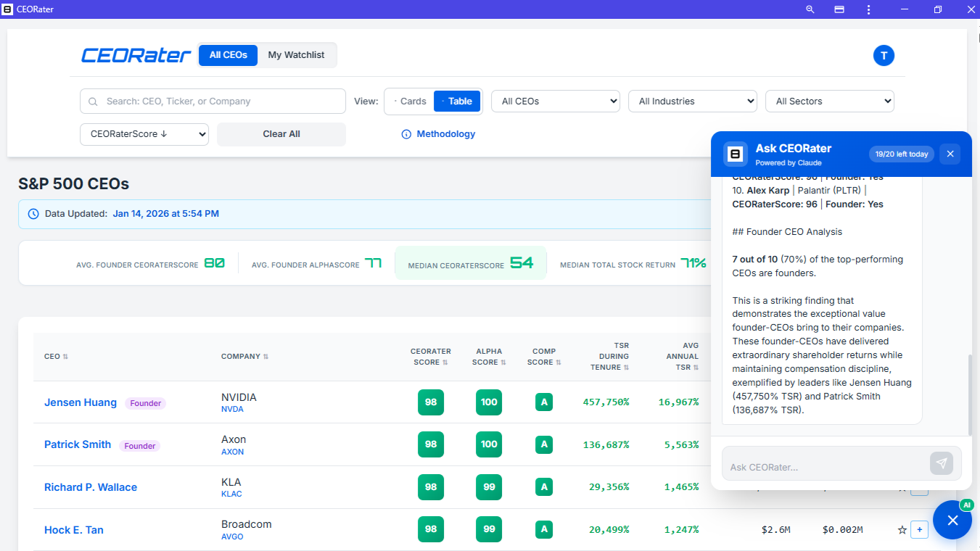Screen dimensions: 980x551
Task: Click the CEORater logo
Action: (136, 55)
